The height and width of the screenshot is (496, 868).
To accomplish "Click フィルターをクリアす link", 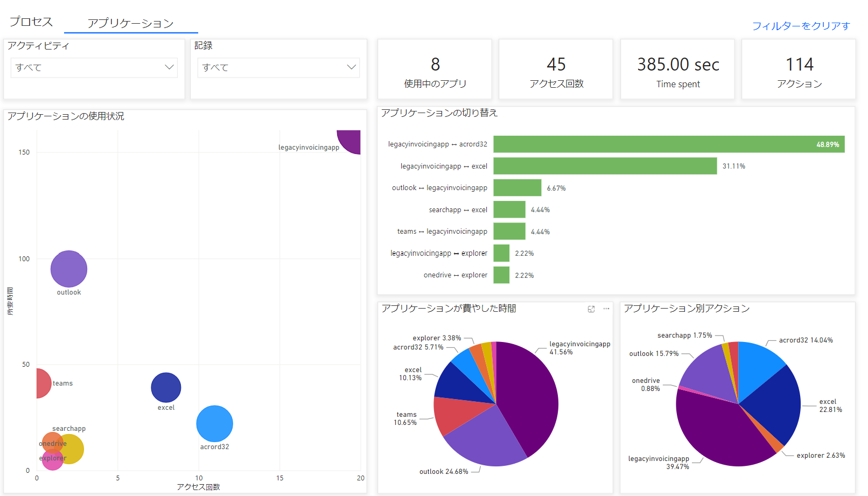I will (x=801, y=26).
